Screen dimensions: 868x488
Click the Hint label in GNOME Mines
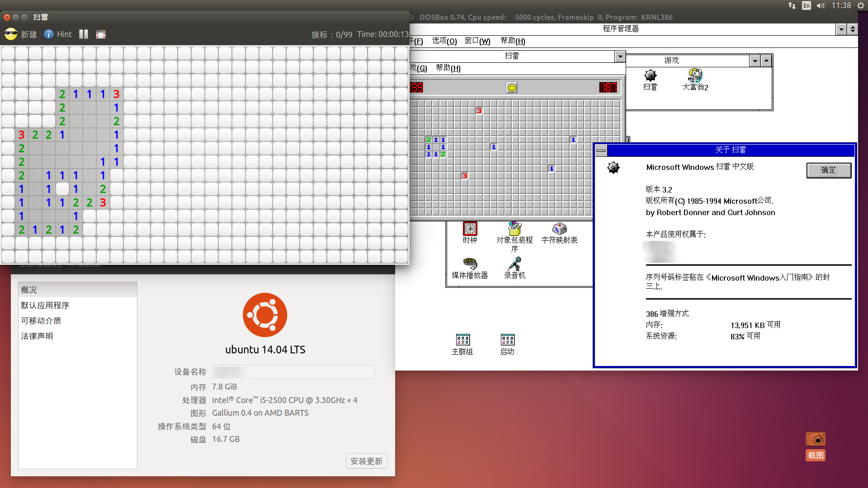[64, 34]
